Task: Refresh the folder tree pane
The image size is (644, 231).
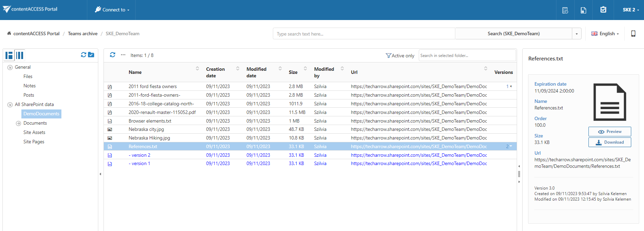Action: (x=83, y=55)
